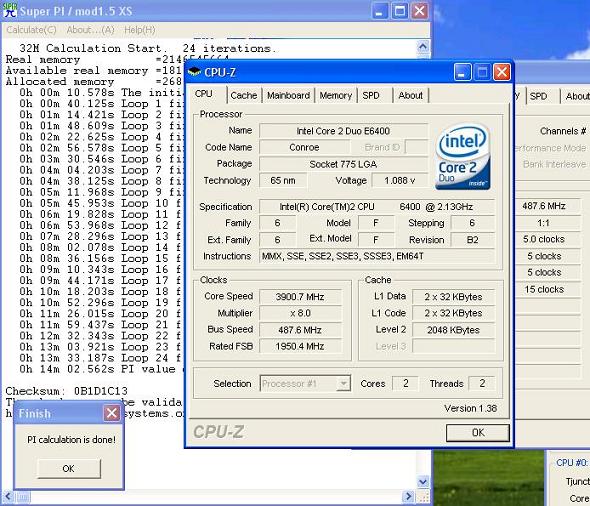Click the Specification field
The height and width of the screenshot is (506, 590).
[x=377, y=207]
